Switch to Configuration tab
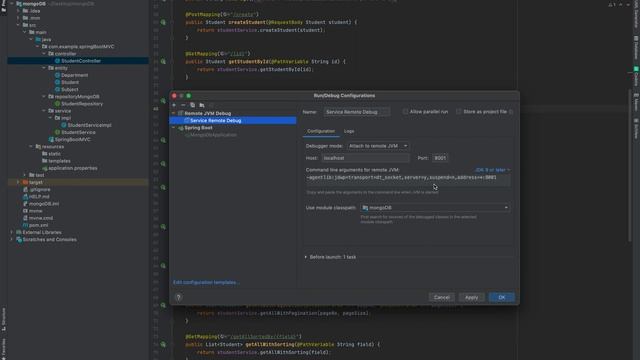 (321, 131)
